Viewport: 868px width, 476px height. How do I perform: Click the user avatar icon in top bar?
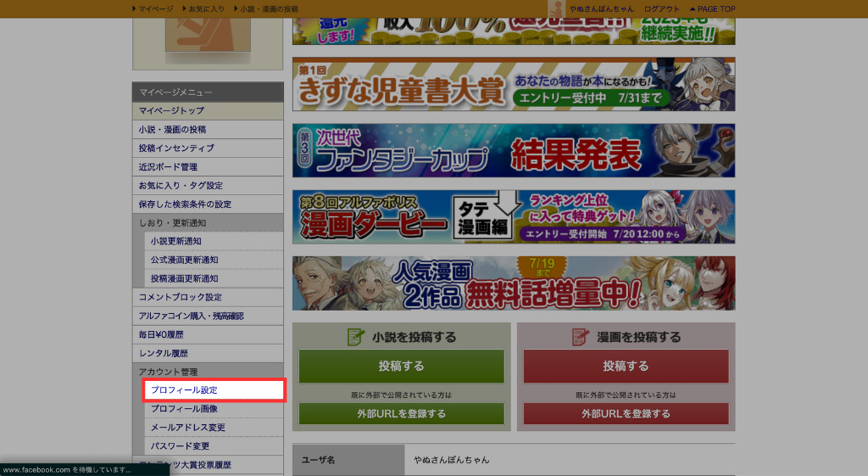556,8
